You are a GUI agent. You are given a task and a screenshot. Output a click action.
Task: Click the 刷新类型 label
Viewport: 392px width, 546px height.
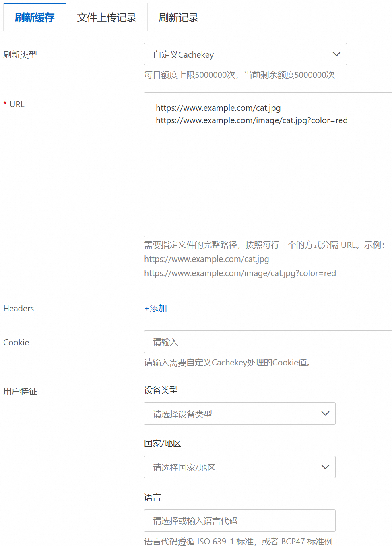pyautogui.click(x=20, y=54)
